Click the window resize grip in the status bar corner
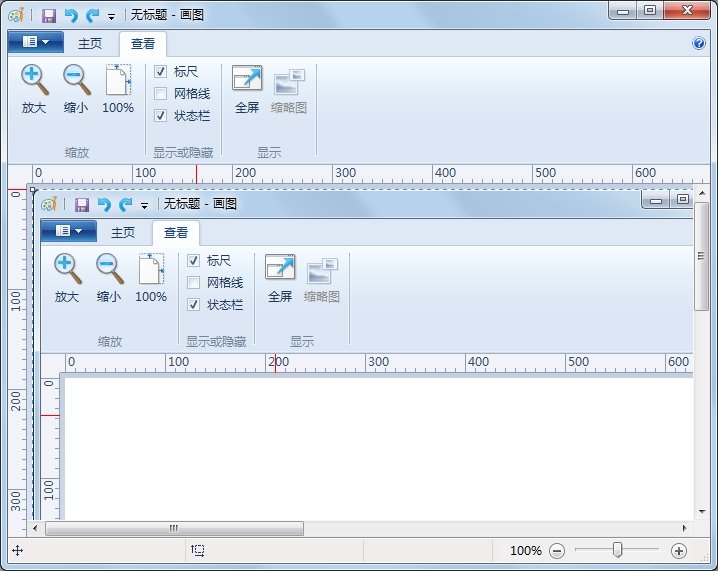The width and height of the screenshot is (718, 571). [705, 558]
